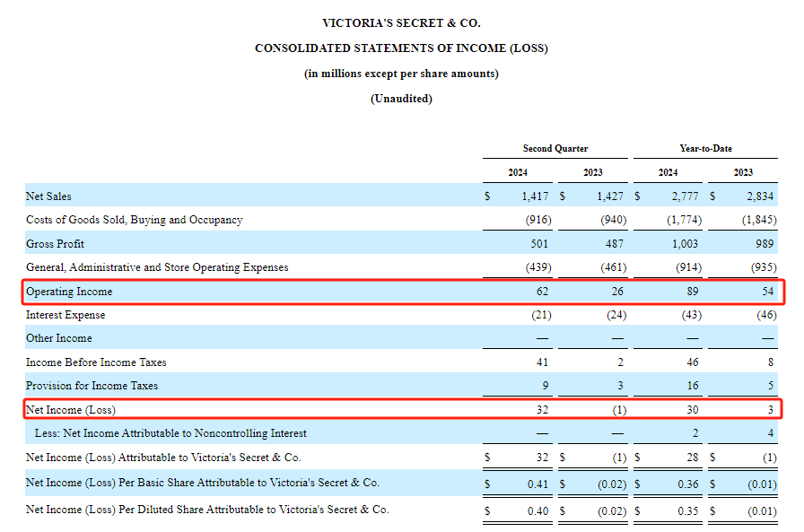Select the Net Income (Loss) value 30
The height and width of the screenshot is (532, 804).
(x=693, y=410)
